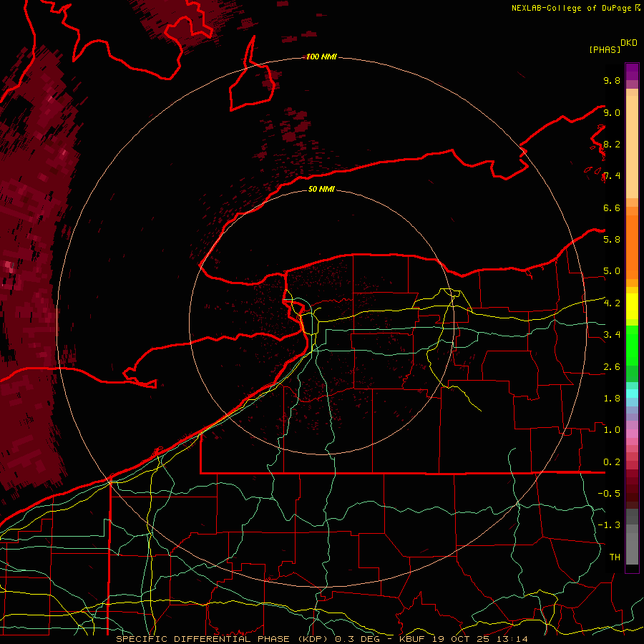Viewport: 644px width, 644px height.
Task: Click the small logo icon after DuPage
Action: 638,8
